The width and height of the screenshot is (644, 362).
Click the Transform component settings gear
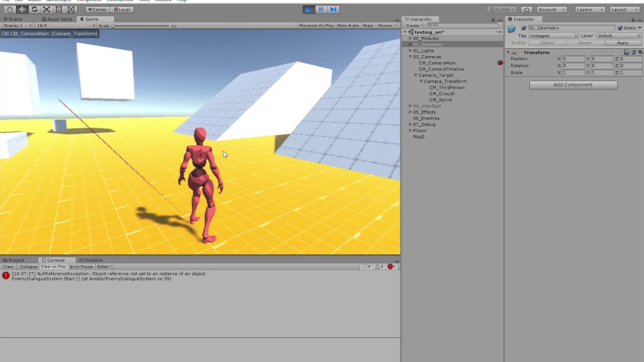[x=640, y=52]
